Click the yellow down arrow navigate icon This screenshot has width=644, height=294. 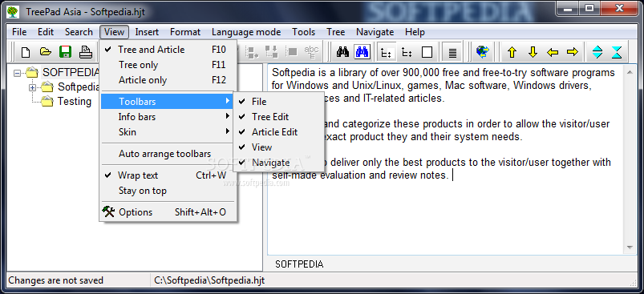click(x=533, y=52)
